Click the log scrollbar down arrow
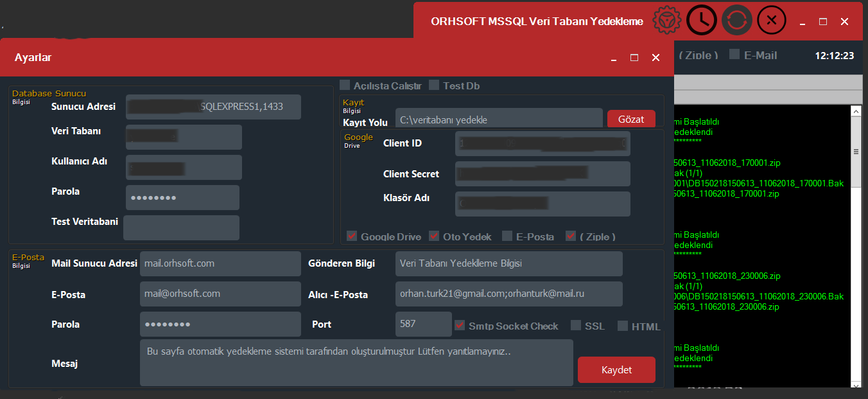This screenshot has width=868, height=399. pos(855,384)
